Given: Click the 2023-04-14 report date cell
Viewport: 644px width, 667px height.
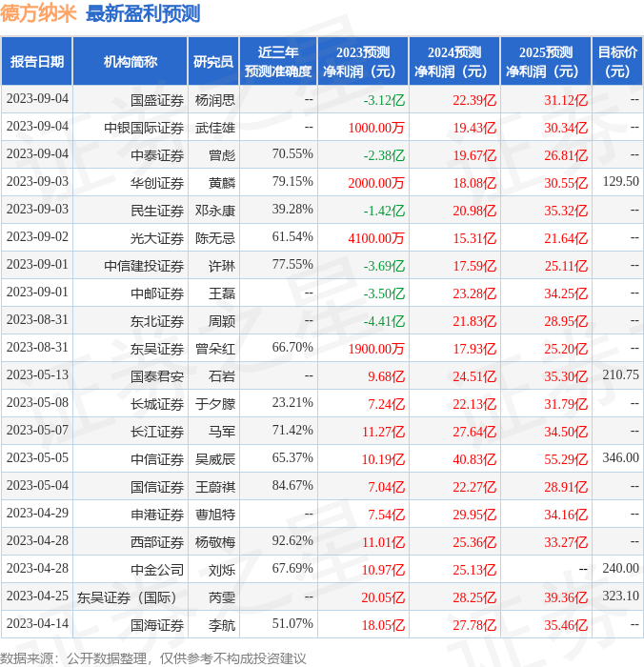Looking at the screenshot, I should coord(37,625).
